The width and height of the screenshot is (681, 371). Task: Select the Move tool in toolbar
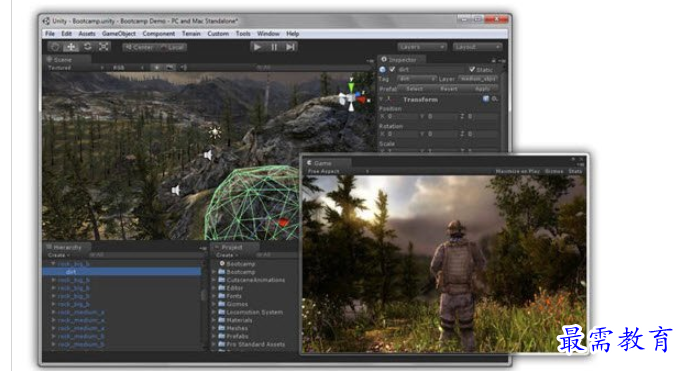point(71,46)
